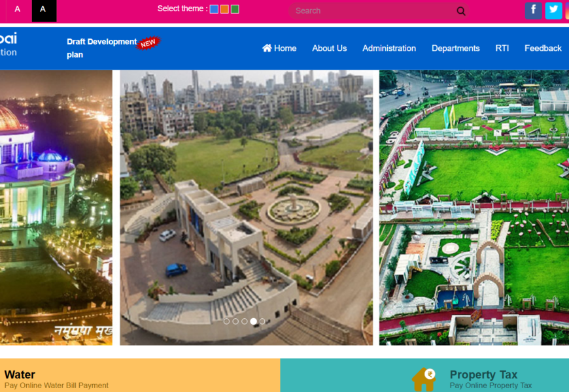
Task: Switch to the fifth carousel slide dot
Action: coord(262,321)
